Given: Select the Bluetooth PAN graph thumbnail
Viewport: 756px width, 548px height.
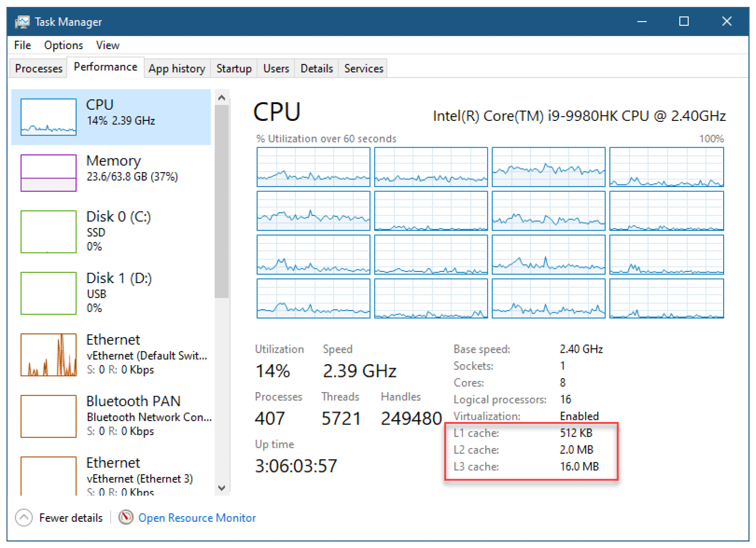Looking at the screenshot, I should [49, 416].
